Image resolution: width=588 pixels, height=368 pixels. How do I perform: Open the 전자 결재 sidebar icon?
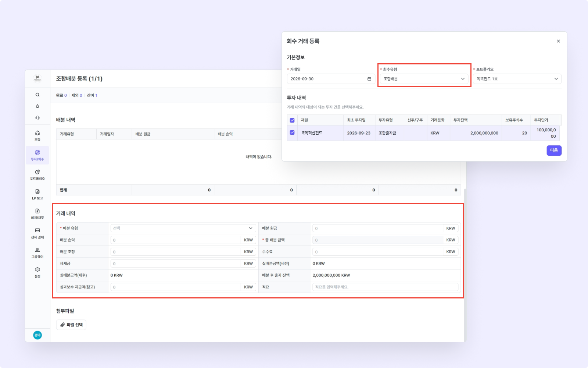37,233
